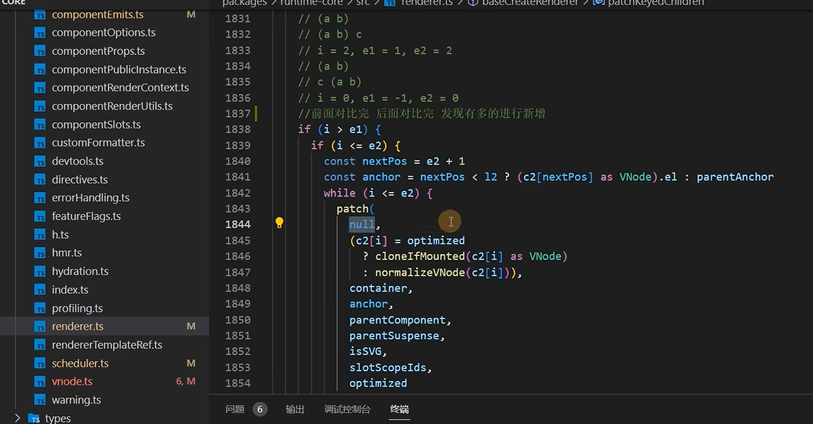This screenshot has height=424, width=813.
Task: Open rendererTemplateRef.ts file
Action: click(x=107, y=345)
